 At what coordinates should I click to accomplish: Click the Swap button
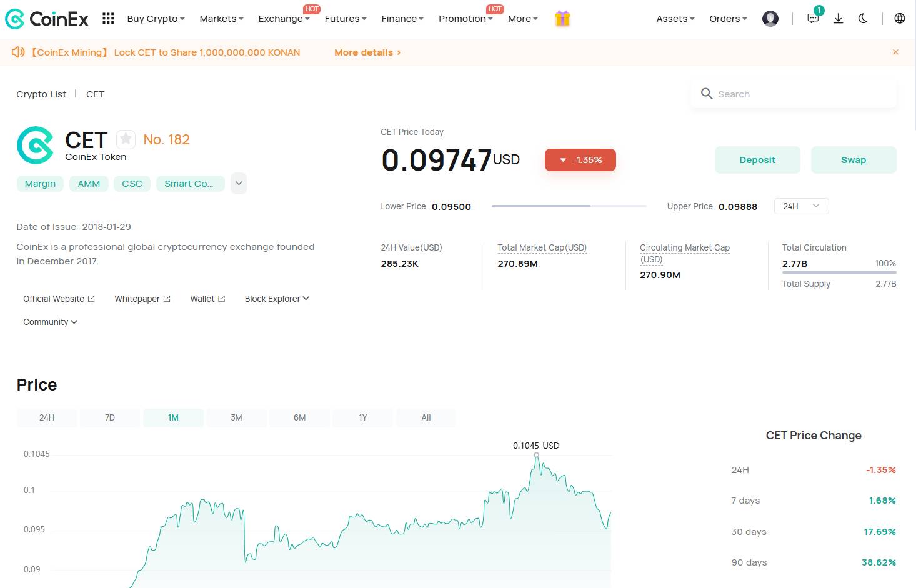click(x=854, y=160)
